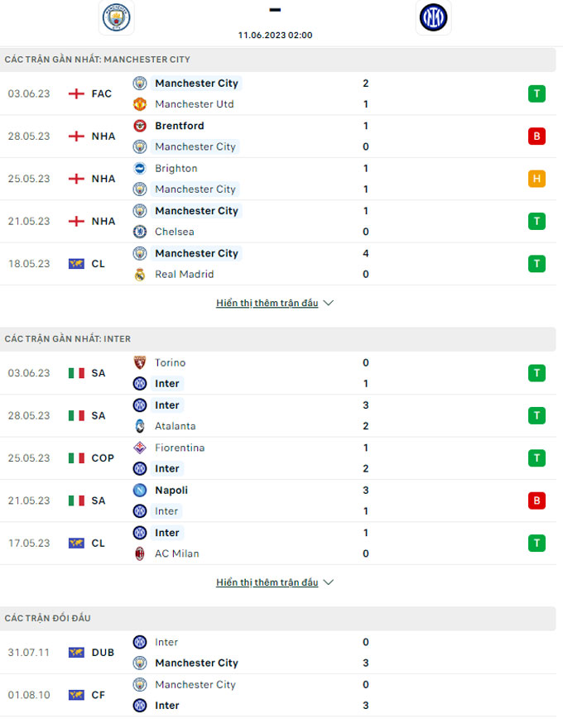Click the Fiorentina logo in the COP row
Screen dimensions: 563x728
(x=138, y=448)
